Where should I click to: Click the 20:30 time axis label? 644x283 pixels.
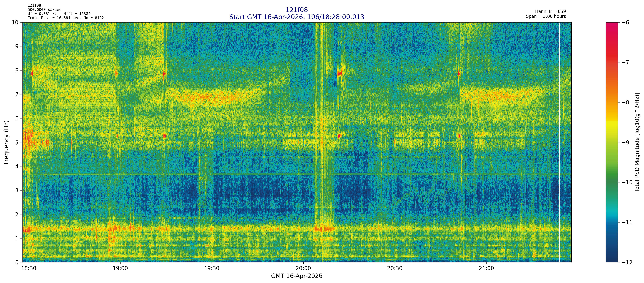click(395, 268)
